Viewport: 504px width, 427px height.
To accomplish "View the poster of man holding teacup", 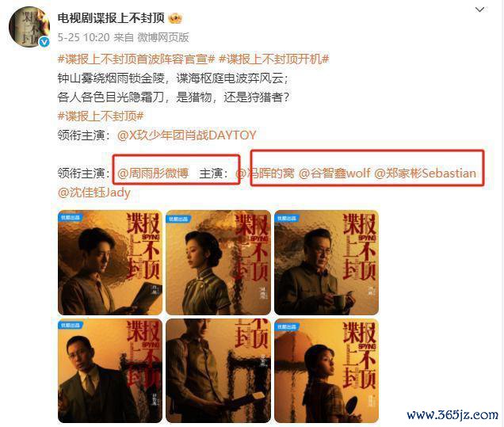I will coord(326,262).
